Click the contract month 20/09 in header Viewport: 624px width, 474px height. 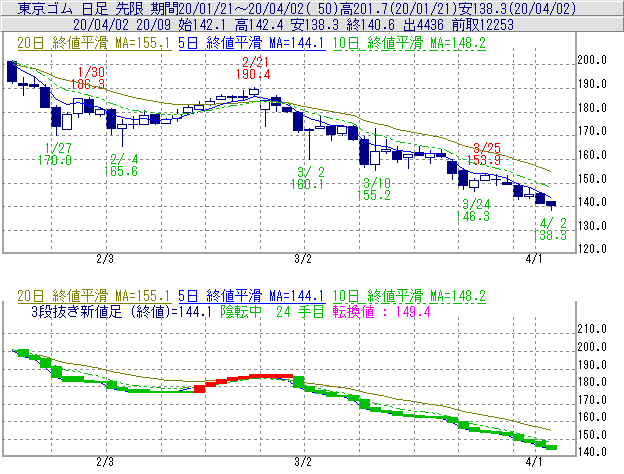(x=153, y=25)
